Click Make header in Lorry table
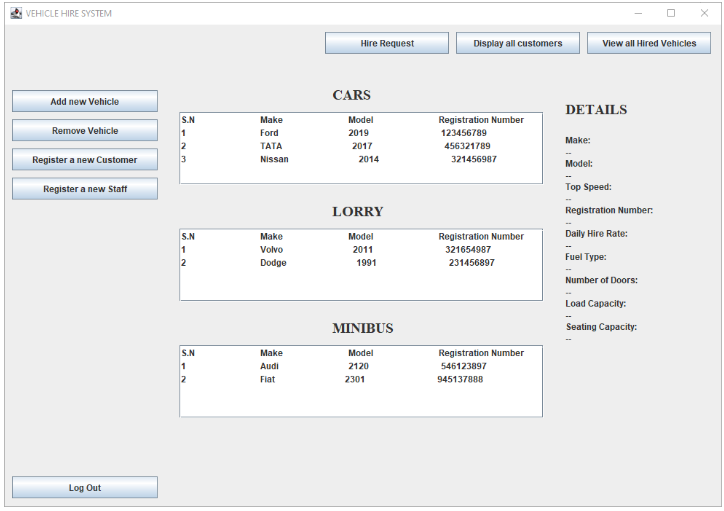The width and height of the screenshot is (724, 511). pyautogui.click(x=271, y=236)
